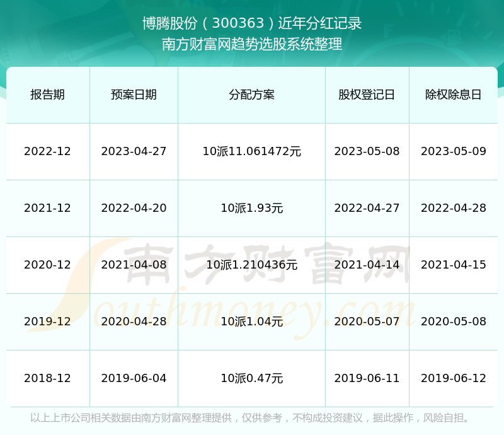Click proposal date 2020-04-28
This screenshot has width=504, height=435.
pos(134,321)
